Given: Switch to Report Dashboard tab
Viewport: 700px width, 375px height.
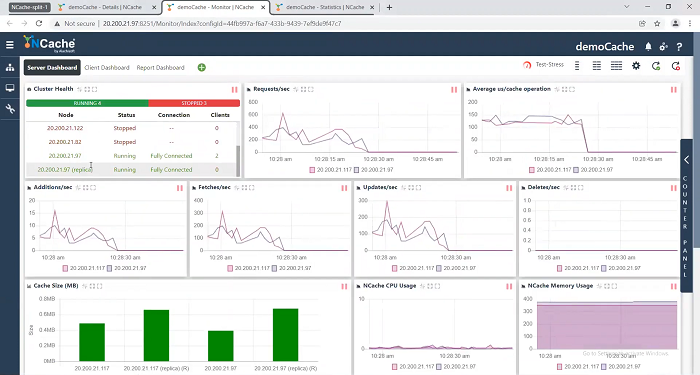Looking at the screenshot, I should tap(160, 67).
